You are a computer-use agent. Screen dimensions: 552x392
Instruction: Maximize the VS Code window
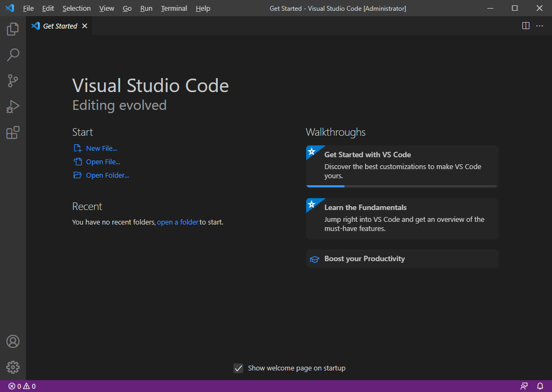(x=515, y=8)
